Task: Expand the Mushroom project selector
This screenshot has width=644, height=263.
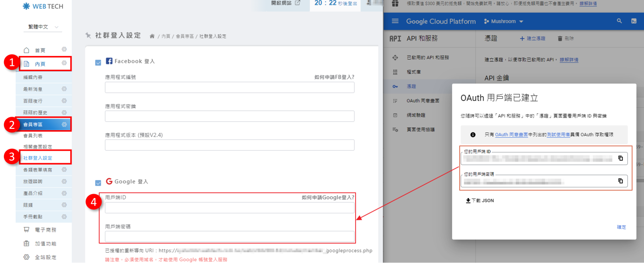Action: click(x=504, y=21)
